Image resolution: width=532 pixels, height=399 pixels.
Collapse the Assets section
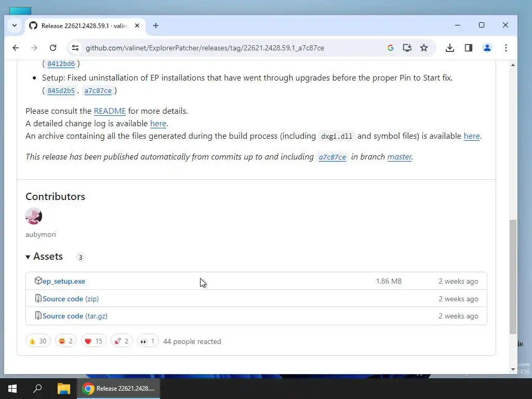(44, 257)
